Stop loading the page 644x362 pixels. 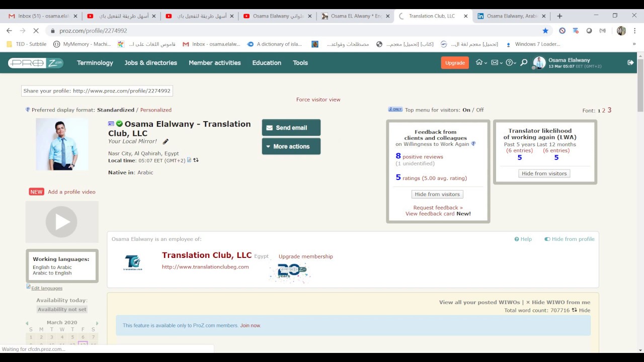[36, 31]
